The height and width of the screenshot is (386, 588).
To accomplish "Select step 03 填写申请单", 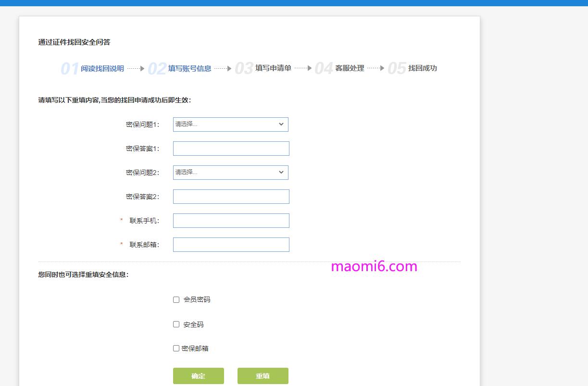I will pos(263,68).
